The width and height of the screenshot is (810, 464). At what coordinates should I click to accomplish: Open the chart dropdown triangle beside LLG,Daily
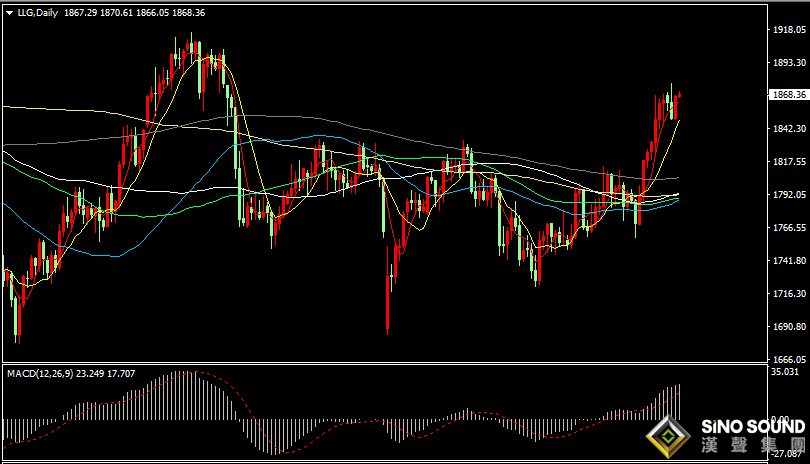[10, 13]
